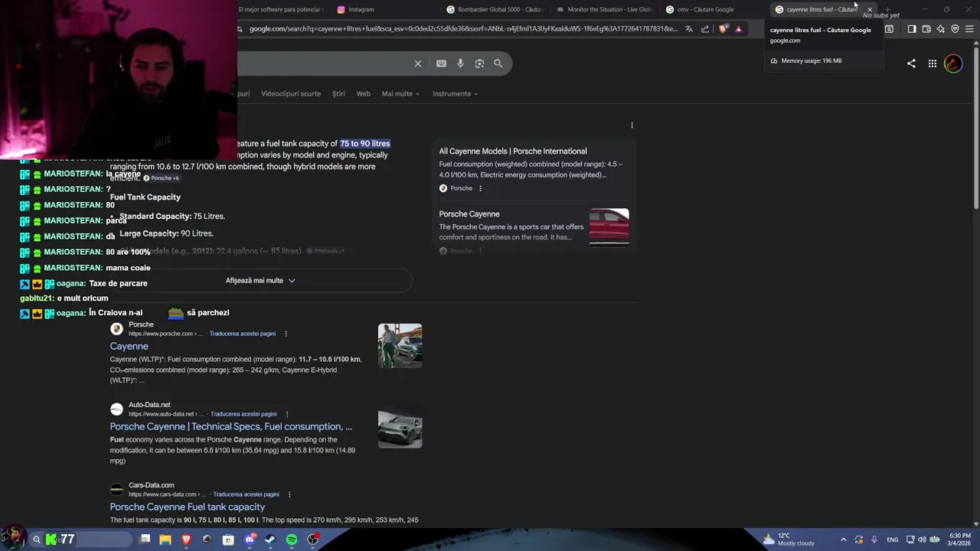Image resolution: width=980 pixels, height=551 pixels.
Task: Toggle the browser sidebar panel
Action: (x=912, y=29)
